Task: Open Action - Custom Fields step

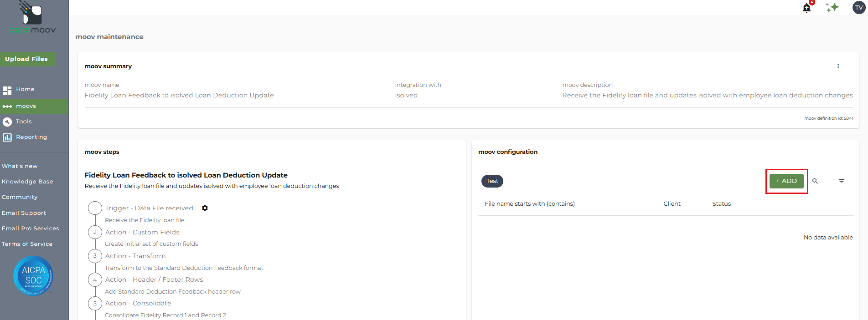Action: pyautogui.click(x=142, y=232)
